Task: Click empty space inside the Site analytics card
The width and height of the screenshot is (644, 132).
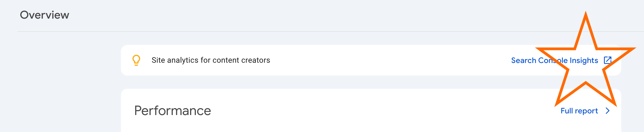Action: click(x=384, y=60)
